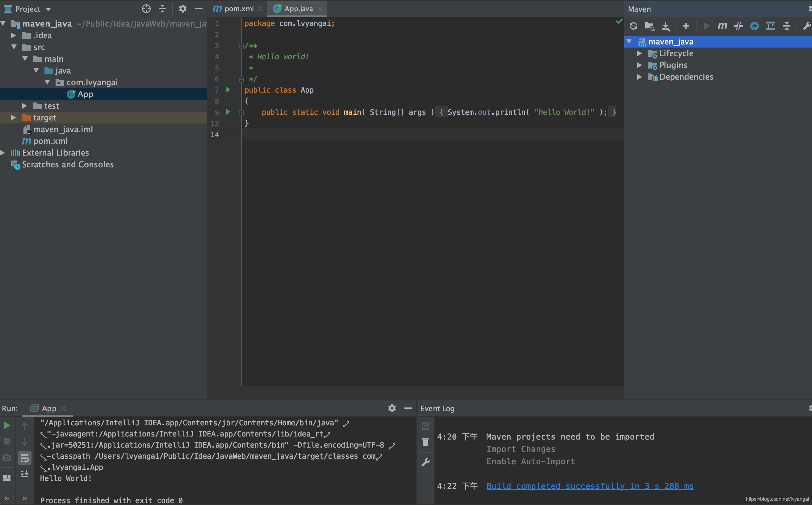The width and height of the screenshot is (812, 505).
Task: Show Maven dependencies diagram icon
Action: (x=770, y=26)
